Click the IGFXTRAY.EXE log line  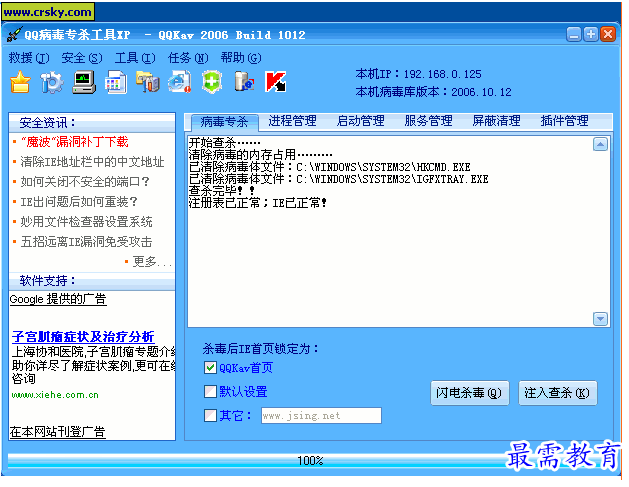tap(339, 179)
